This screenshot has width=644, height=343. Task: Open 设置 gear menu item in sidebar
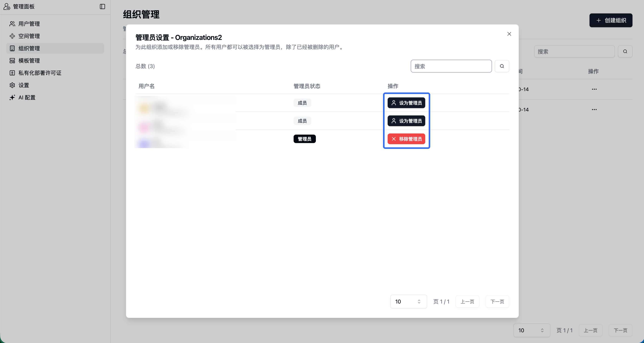23,85
